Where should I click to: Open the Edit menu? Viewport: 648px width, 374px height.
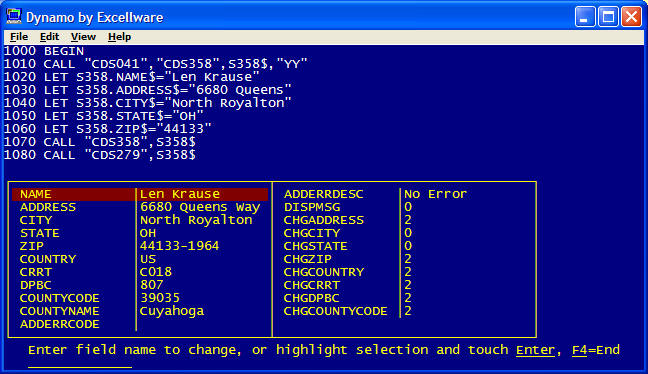click(49, 37)
